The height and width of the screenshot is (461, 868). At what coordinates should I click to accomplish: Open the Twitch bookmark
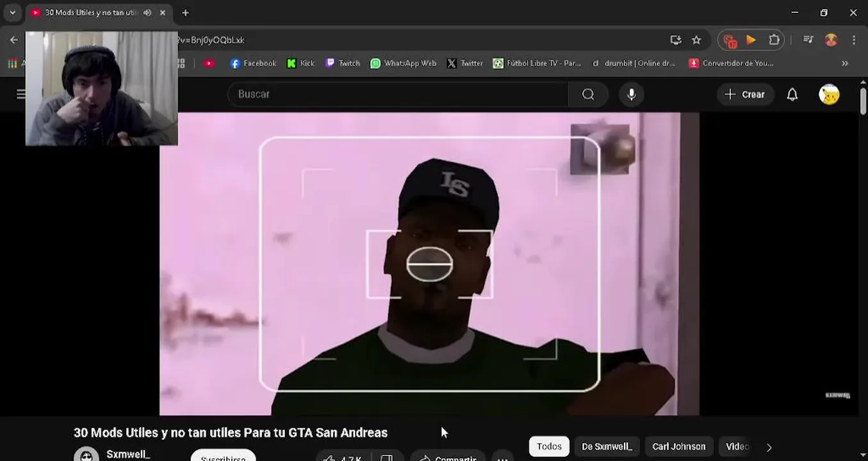pyautogui.click(x=343, y=63)
